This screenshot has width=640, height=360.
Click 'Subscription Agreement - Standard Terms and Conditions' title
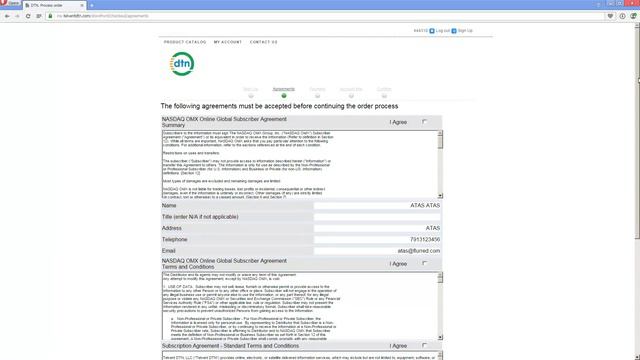(230, 346)
